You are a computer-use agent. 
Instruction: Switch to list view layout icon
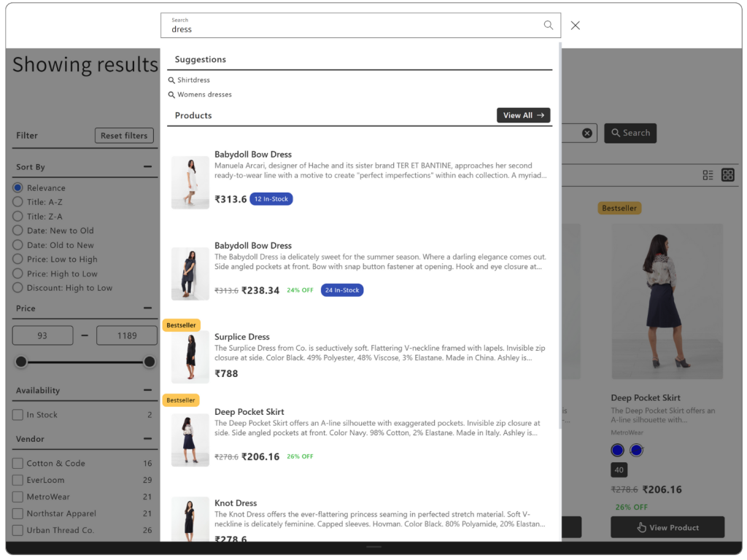pyautogui.click(x=708, y=175)
